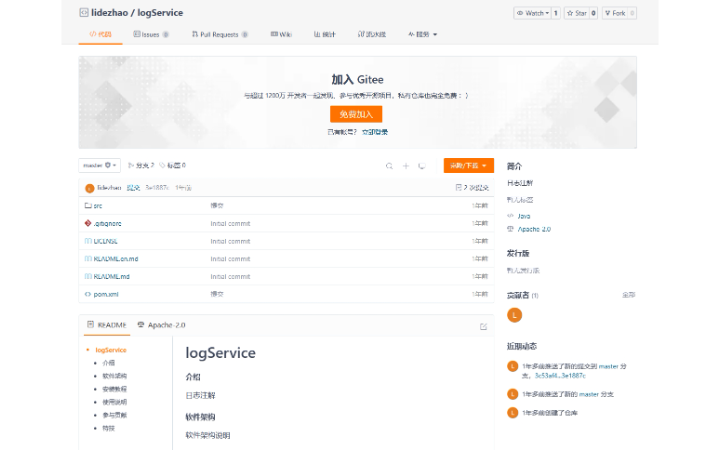Click the orange free join Gitee button
This screenshot has width=720, height=450.
click(x=356, y=114)
